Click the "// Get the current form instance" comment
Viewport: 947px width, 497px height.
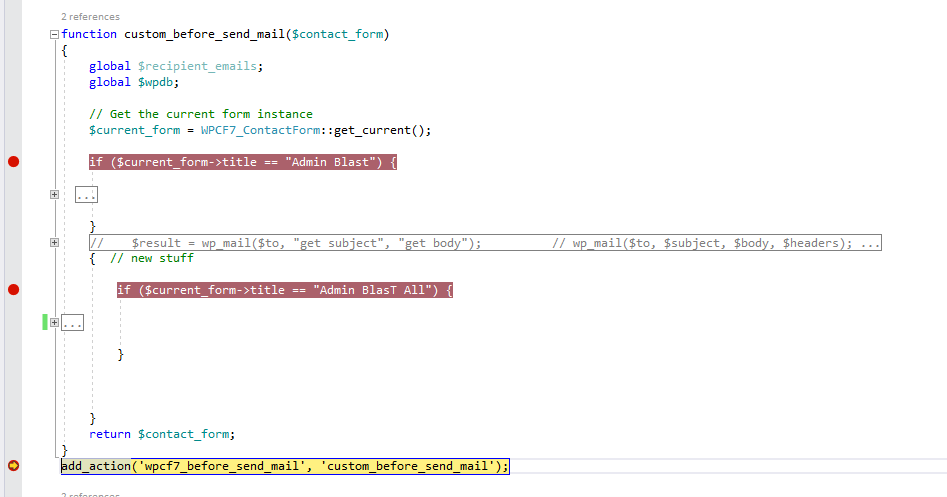[x=201, y=114]
